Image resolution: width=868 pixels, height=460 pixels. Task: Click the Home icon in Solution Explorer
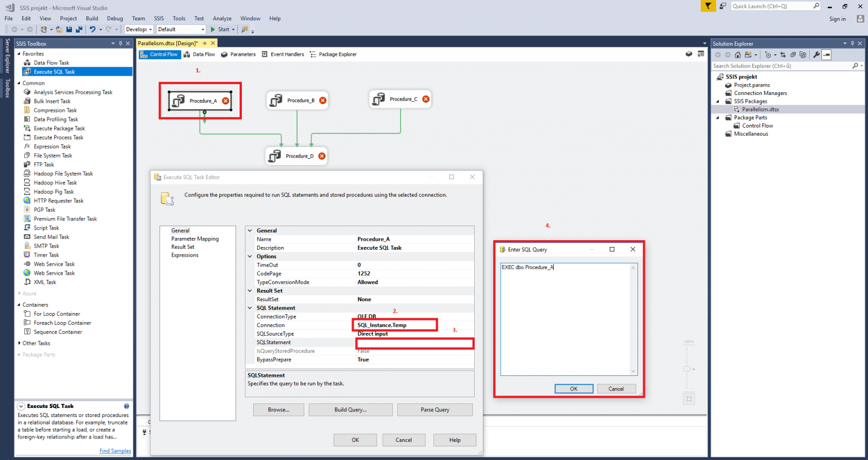[x=737, y=55]
